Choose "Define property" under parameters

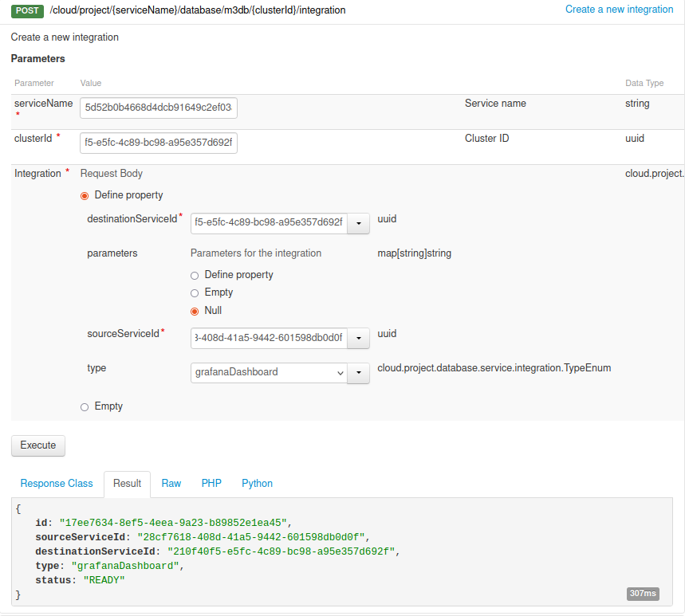(x=194, y=275)
